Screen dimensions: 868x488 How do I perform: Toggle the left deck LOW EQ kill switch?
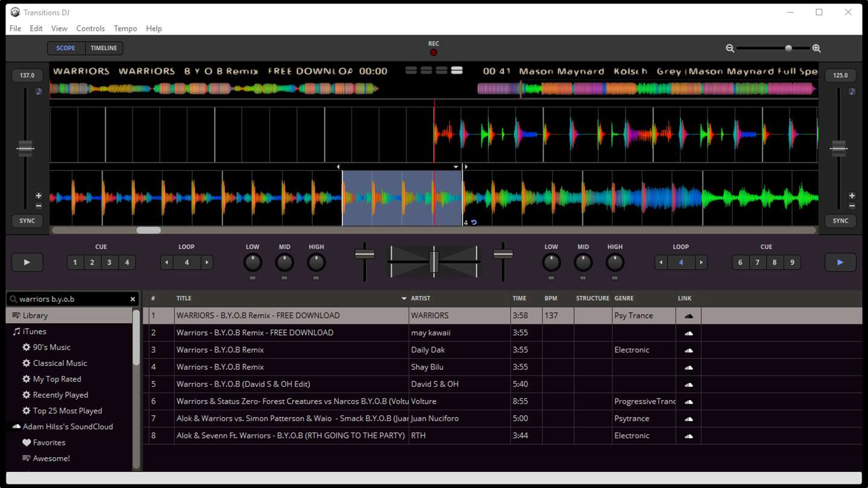click(x=253, y=278)
